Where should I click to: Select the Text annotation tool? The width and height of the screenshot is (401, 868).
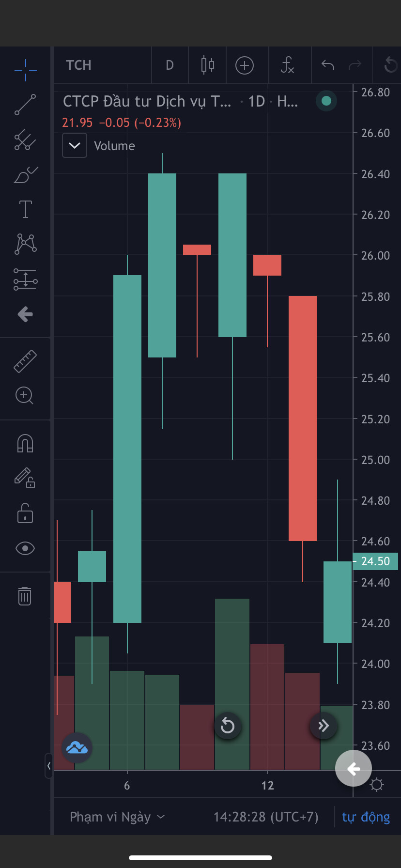25,209
